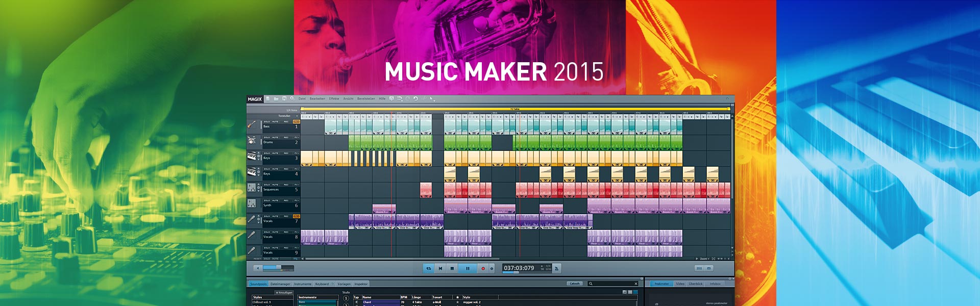Image resolution: width=980 pixels, height=306 pixels.
Task: Click the hinzufügen button above Styles
Action: tap(284, 292)
